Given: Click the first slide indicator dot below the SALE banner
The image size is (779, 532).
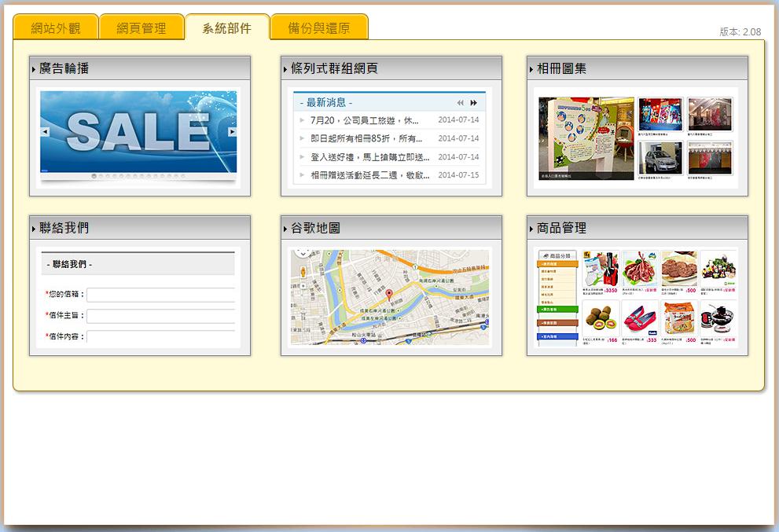Looking at the screenshot, I should click(94, 176).
